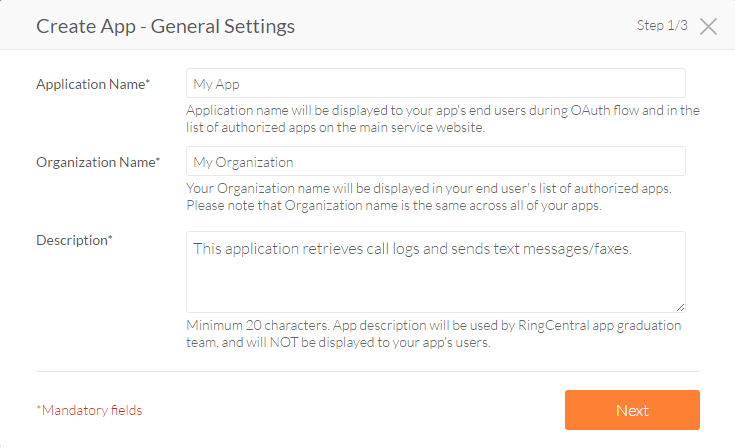Click the word OAuth in the help text
This screenshot has width=735, height=447.
598,110
